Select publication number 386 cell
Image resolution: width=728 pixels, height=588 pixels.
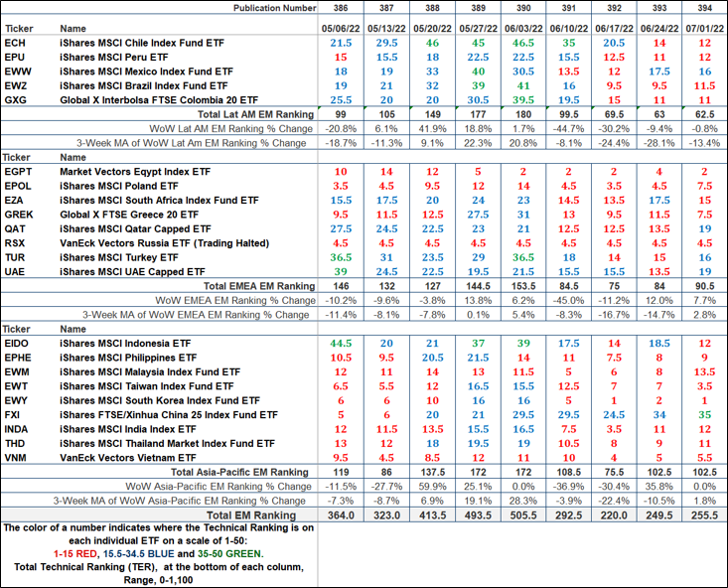click(341, 8)
